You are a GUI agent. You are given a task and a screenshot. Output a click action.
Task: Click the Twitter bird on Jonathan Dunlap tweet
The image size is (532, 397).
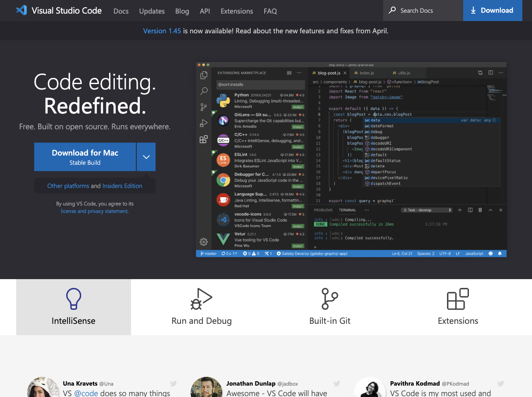point(337,384)
